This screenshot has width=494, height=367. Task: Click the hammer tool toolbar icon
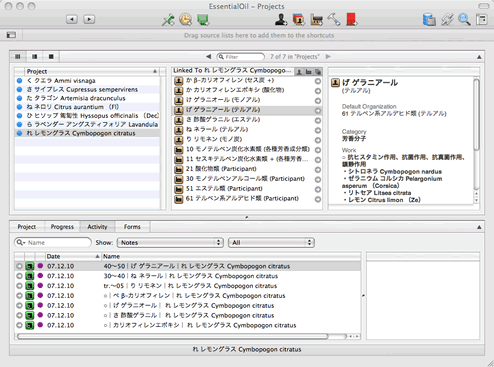point(334,20)
